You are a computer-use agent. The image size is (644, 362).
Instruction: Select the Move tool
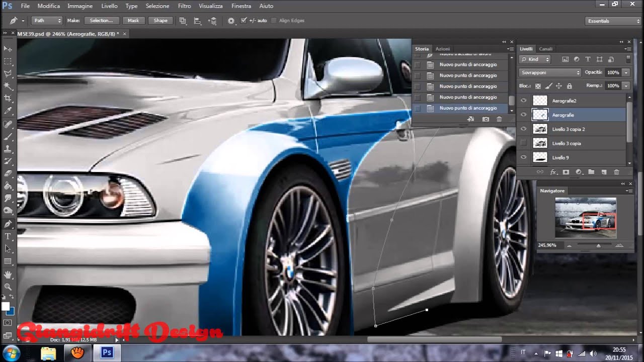pos(8,49)
